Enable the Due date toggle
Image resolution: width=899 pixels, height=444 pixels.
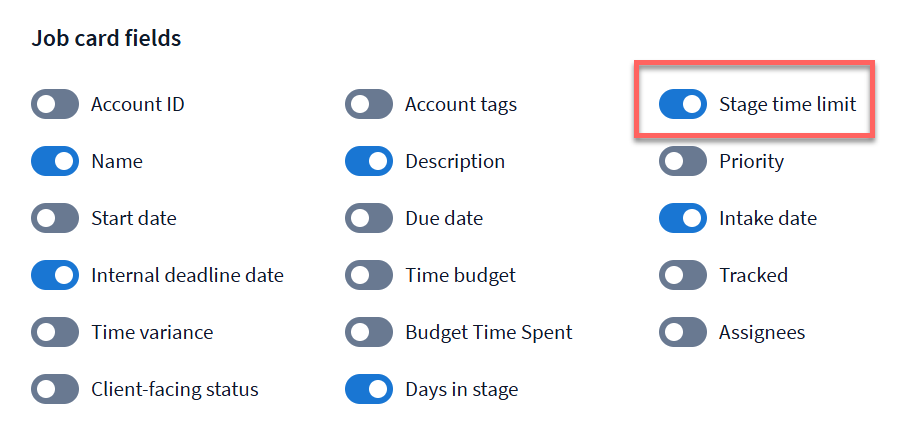369,218
